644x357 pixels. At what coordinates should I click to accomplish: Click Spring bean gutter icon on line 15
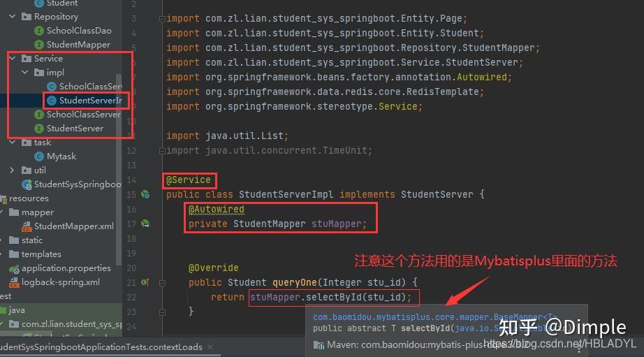145,194
